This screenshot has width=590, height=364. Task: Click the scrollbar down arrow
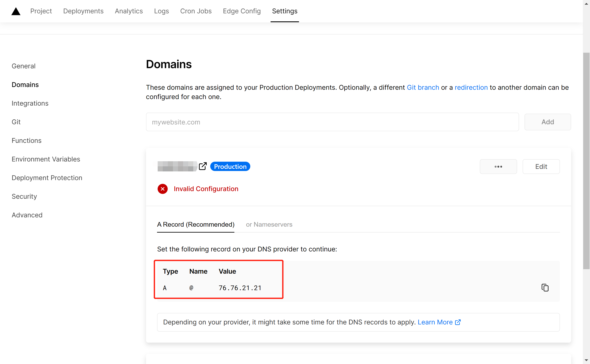click(x=586, y=360)
